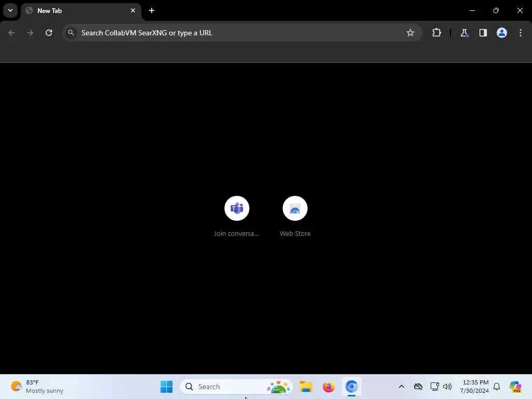This screenshot has height=399, width=532.
Task: Toggle the side panel button
Action: point(483,33)
